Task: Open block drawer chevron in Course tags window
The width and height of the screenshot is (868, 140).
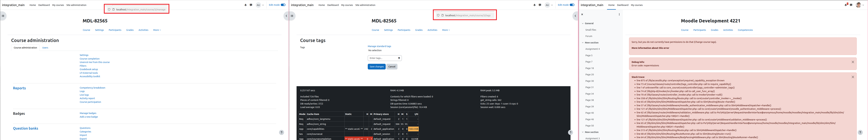Action: coord(575,16)
